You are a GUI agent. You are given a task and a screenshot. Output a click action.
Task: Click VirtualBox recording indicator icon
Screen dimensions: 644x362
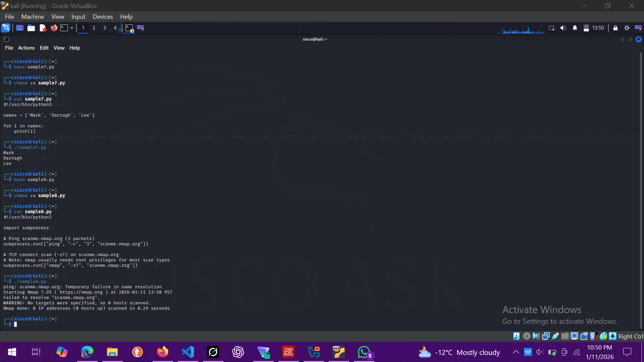[x=584, y=336]
